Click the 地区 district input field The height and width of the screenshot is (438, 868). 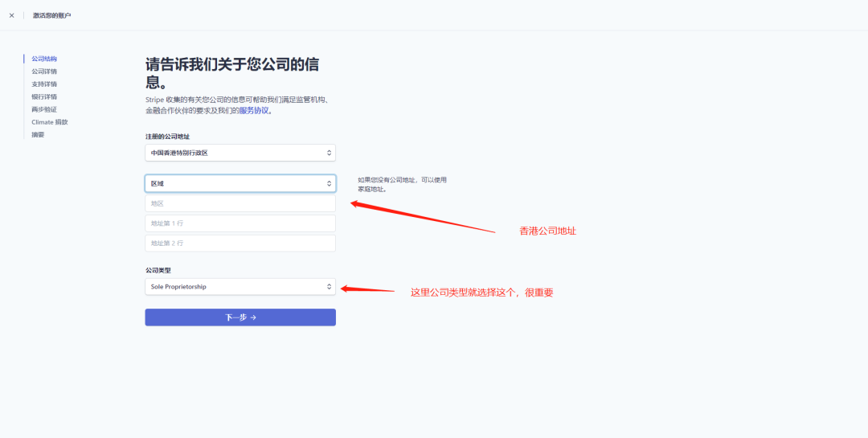(x=240, y=204)
